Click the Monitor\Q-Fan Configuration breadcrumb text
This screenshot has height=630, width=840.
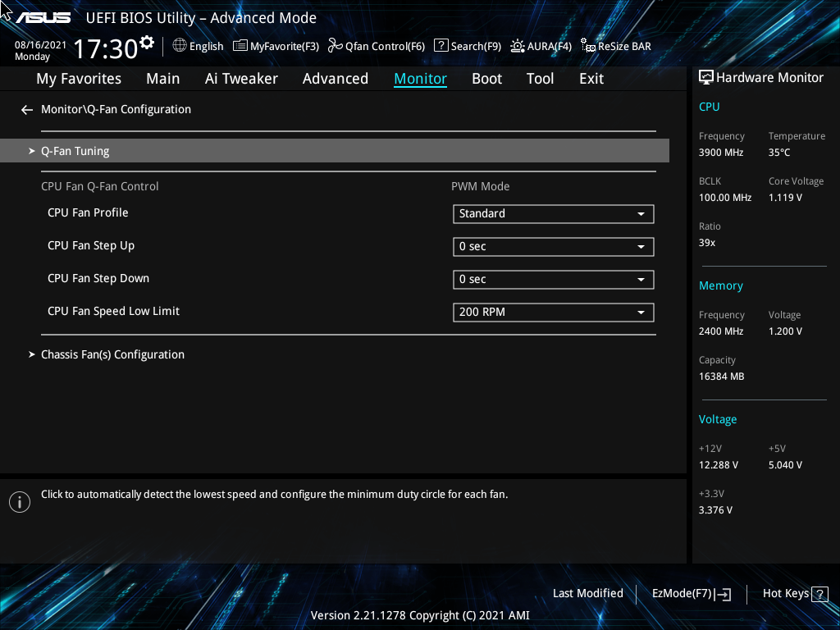click(116, 109)
